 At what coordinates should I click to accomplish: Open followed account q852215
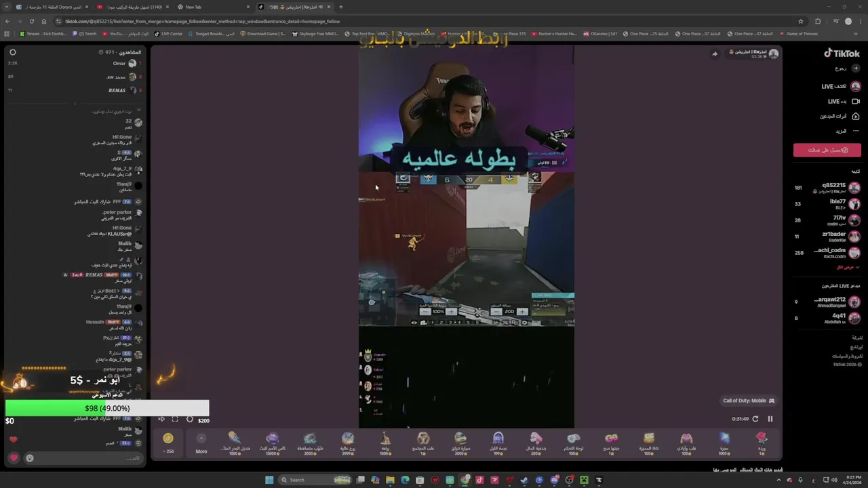click(x=827, y=188)
